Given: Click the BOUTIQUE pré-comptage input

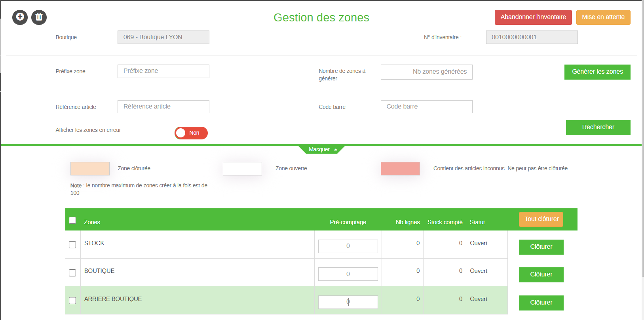Looking at the screenshot, I should point(348,274).
